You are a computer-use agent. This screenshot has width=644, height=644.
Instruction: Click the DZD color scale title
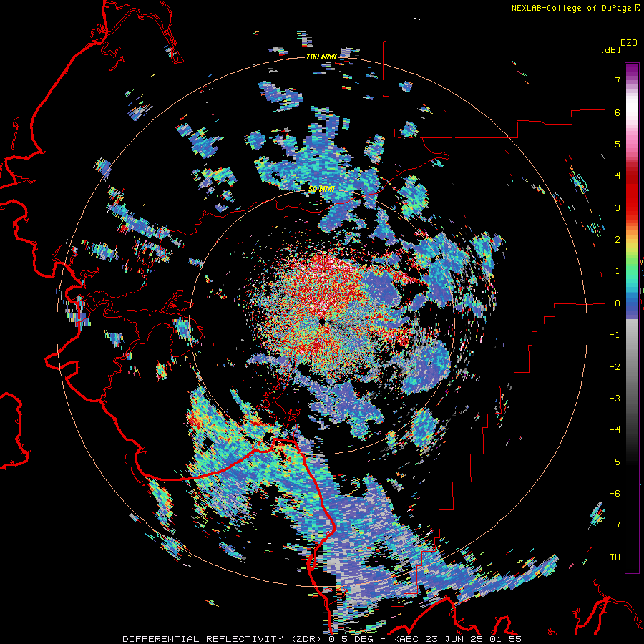pyautogui.click(x=629, y=43)
